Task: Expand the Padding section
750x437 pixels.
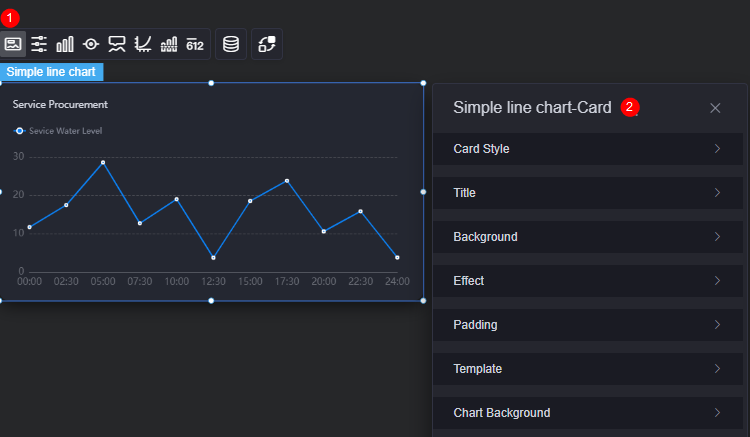Action: [x=588, y=325]
